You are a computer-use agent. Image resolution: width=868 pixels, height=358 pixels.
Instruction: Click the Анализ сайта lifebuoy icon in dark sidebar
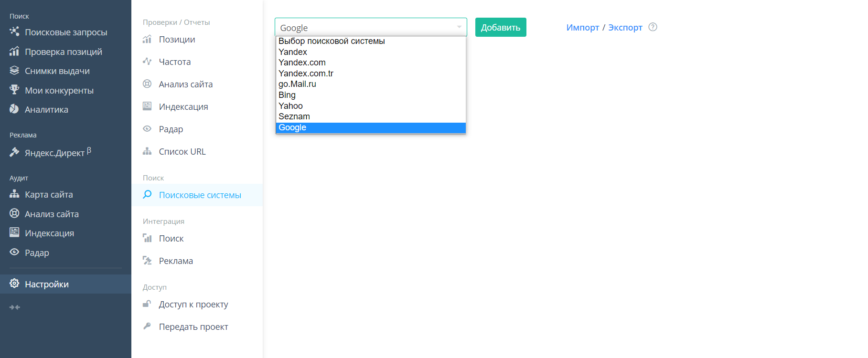[x=14, y=213]
